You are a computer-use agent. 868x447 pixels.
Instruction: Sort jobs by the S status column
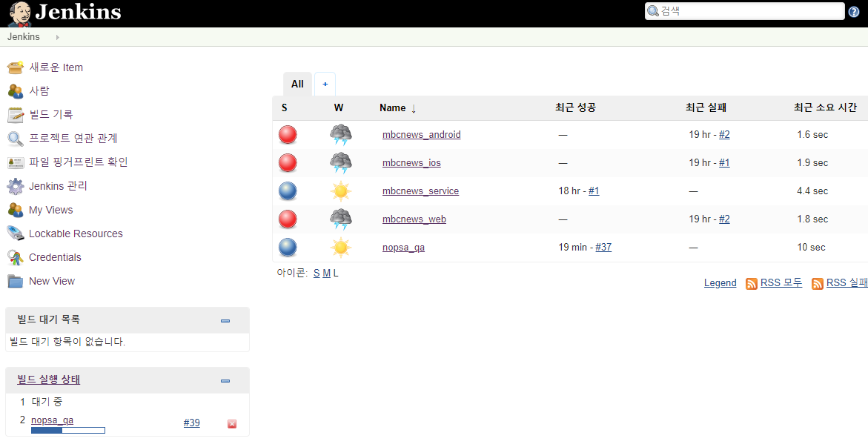[284, 108]
